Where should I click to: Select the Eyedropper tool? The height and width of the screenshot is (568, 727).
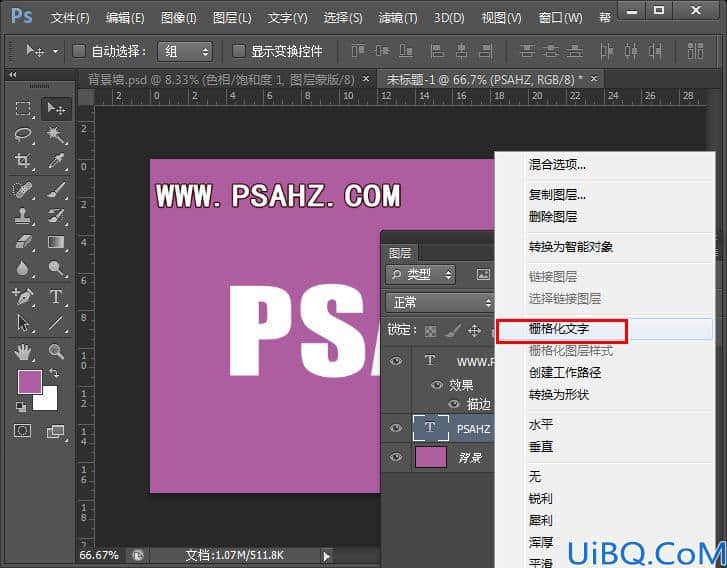56,161
